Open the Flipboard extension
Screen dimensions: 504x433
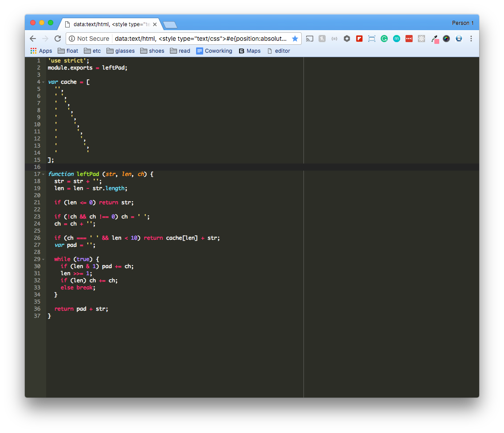pyautogui.click(x=359, y=39)
